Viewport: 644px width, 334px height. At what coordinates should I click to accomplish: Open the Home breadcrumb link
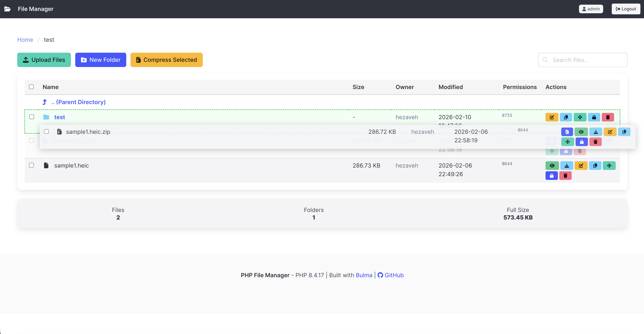[x=25, y=40]
